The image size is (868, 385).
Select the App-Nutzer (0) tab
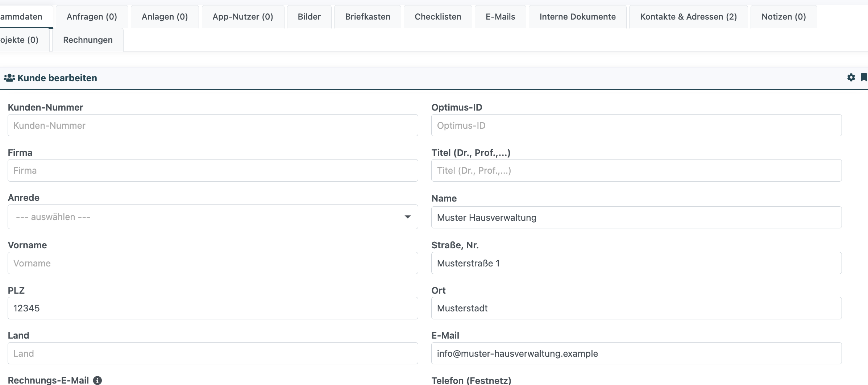click(x=243, y=17)
